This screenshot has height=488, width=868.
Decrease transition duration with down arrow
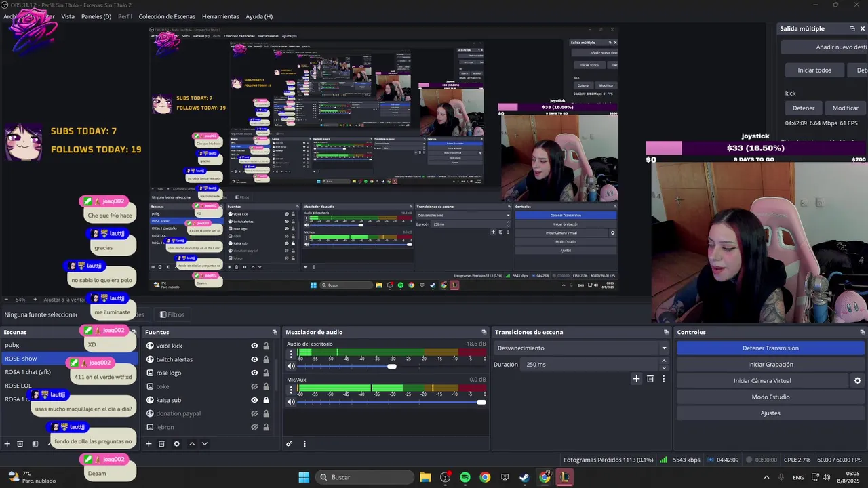pos(664,368)
